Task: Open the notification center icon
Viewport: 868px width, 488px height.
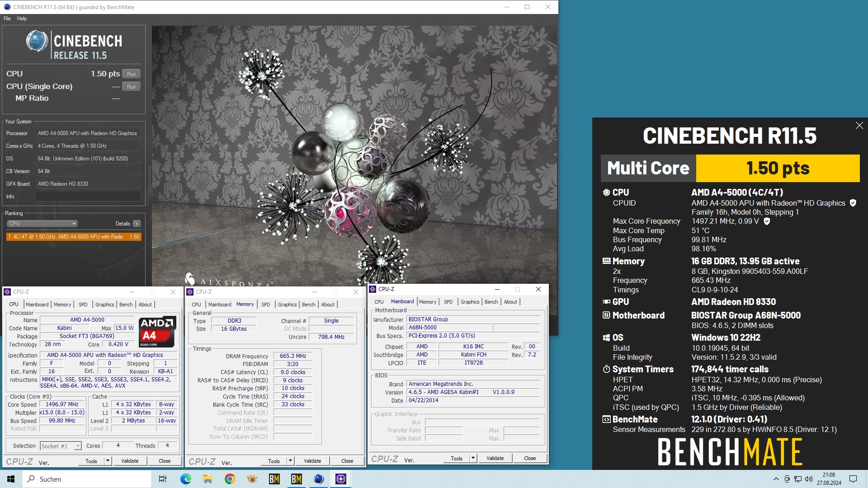Action: click(853, 479)
